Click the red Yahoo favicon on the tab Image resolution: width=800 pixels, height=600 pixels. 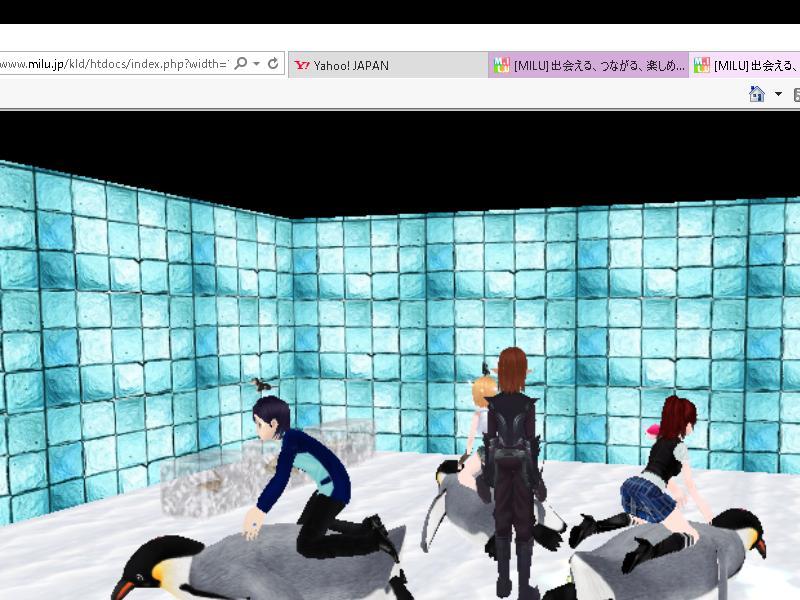click(x=302, y=65)
